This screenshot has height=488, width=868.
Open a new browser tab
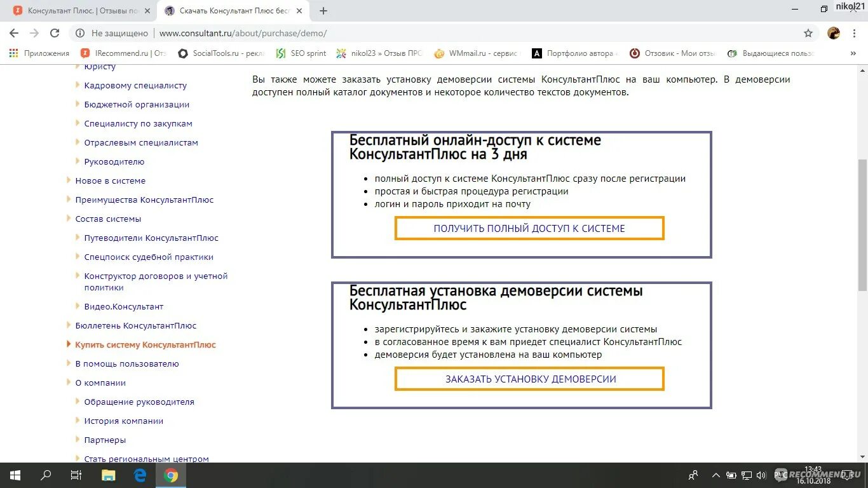(323, 11)
